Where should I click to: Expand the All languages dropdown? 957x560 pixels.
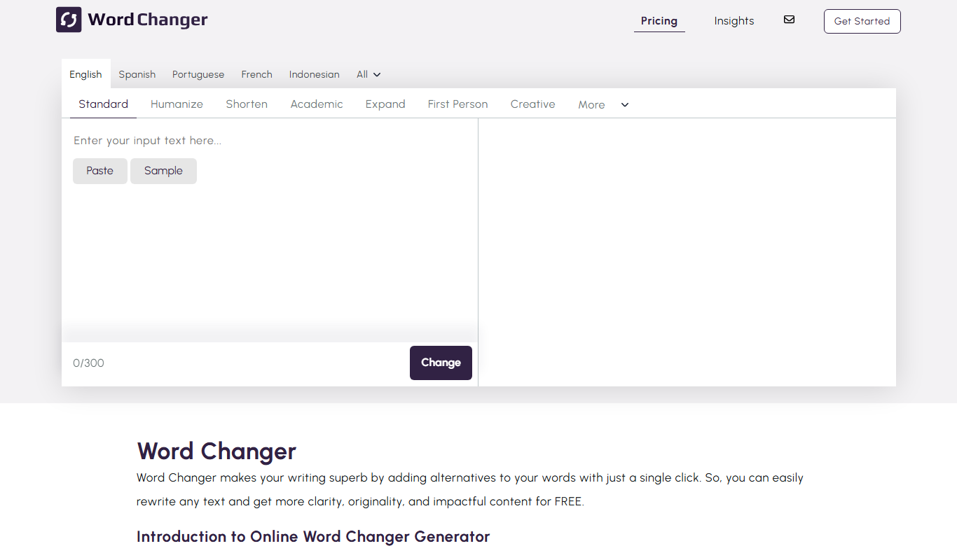(x=369, y=74)
